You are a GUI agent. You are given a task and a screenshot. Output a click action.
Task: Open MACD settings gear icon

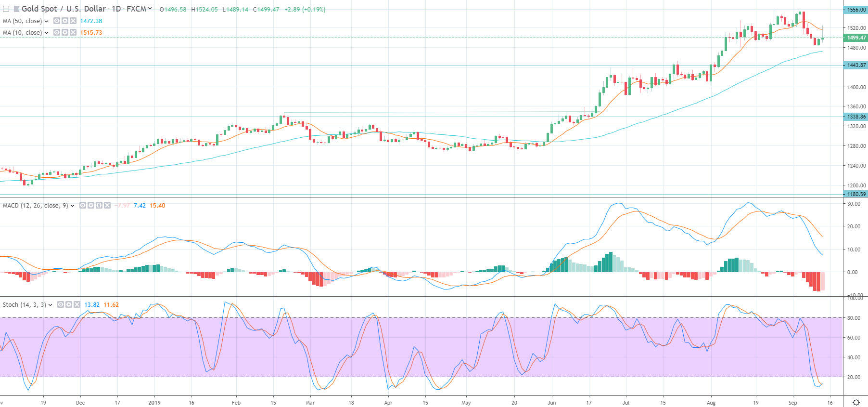pos(90,205)
